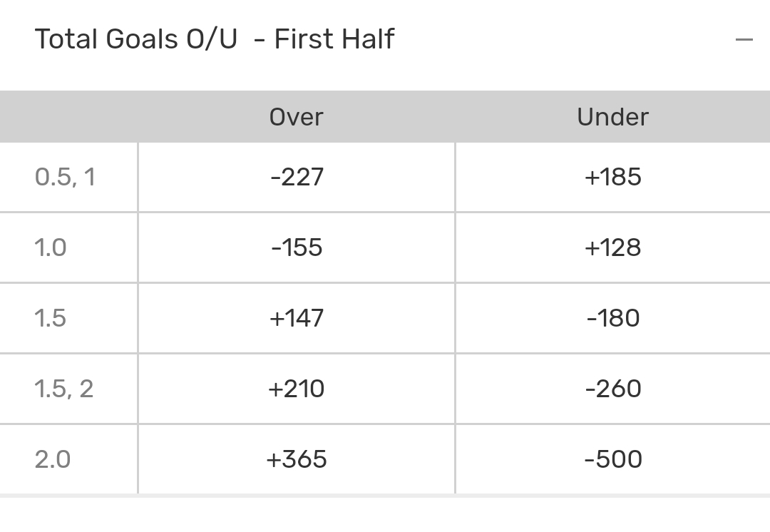
Task: Click the Over column header
Action: pyautogui.click(x=296, y=117)
